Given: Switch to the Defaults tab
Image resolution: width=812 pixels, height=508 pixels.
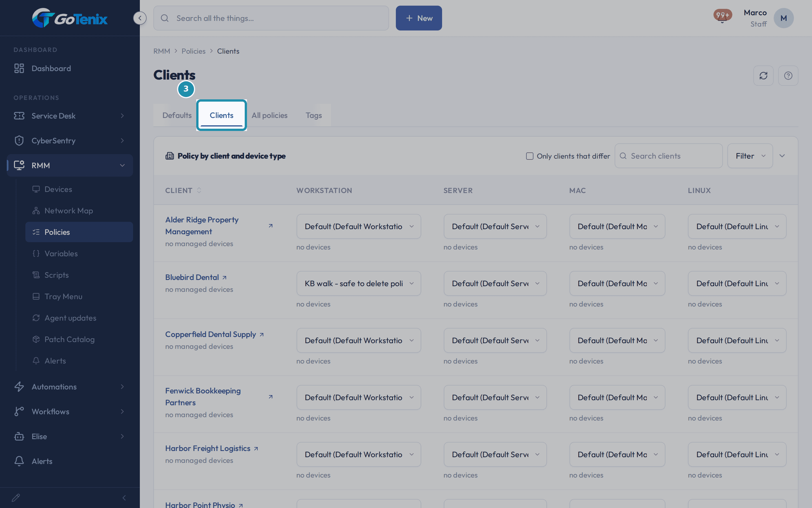Looking at the screenshot, I should pyautogui.click(x=177, y=115).
